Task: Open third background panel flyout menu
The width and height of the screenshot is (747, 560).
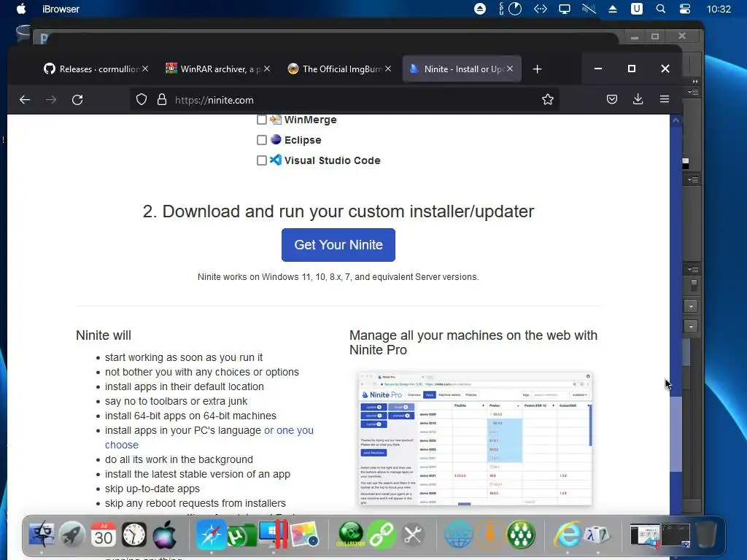Action: click(693, 270)
